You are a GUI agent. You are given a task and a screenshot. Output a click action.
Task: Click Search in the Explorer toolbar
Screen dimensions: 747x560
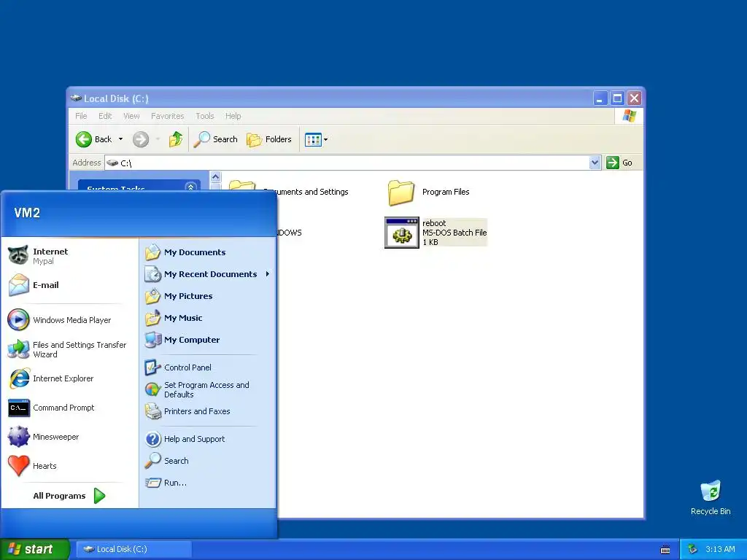pyautogui.click(x=215, y=139)
